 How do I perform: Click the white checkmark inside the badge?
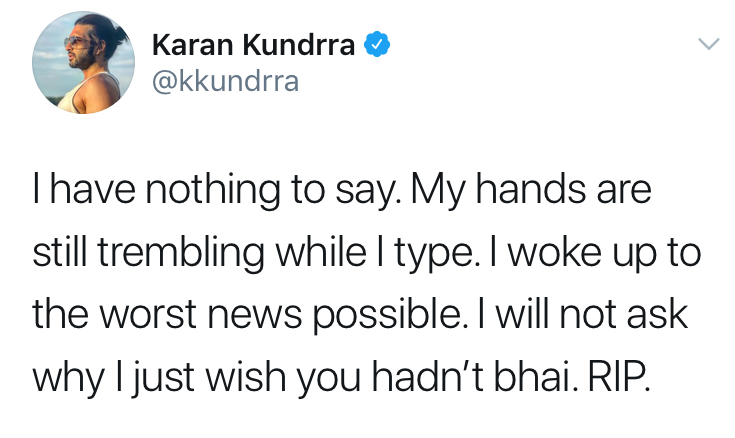click(x=377, y=45)
